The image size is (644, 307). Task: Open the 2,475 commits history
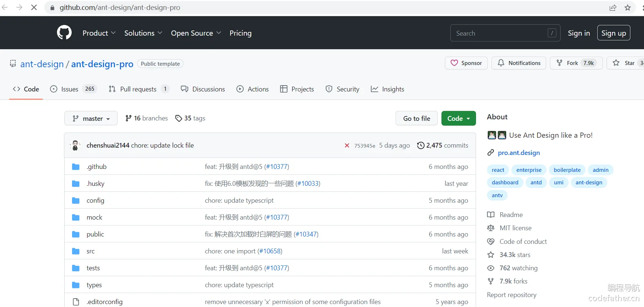(x=443, y=145)
